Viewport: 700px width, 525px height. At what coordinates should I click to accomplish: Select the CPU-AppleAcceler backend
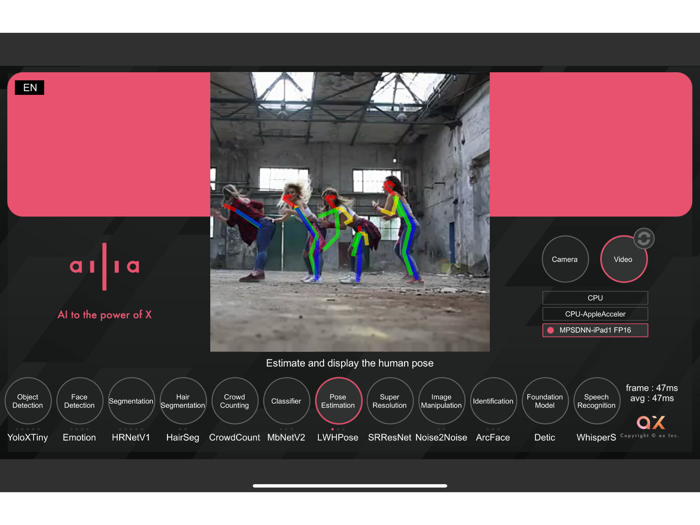[595, 314]
